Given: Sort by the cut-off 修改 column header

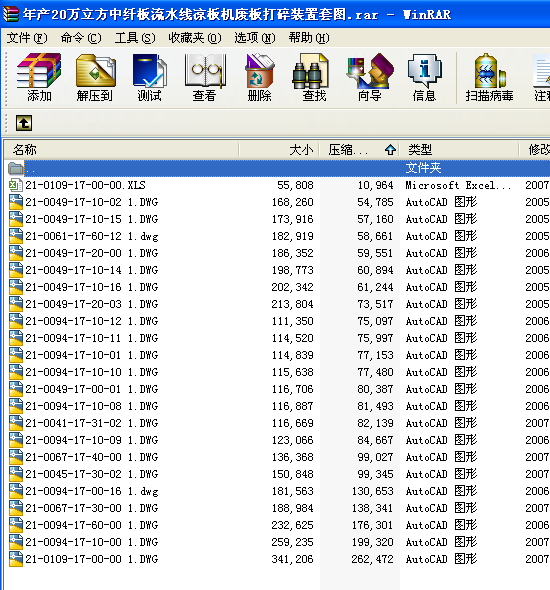Looking at the screenshot, I should [535, 150].
